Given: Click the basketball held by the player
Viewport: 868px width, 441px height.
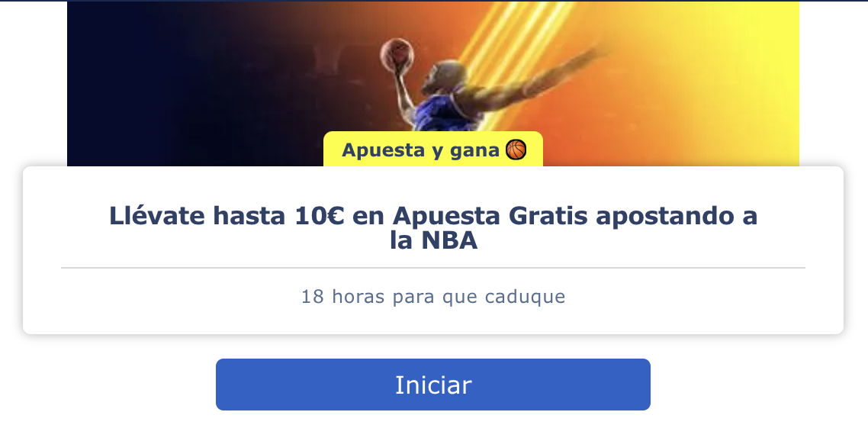Looking at the screenshot, I should click(x=397, y=53).
